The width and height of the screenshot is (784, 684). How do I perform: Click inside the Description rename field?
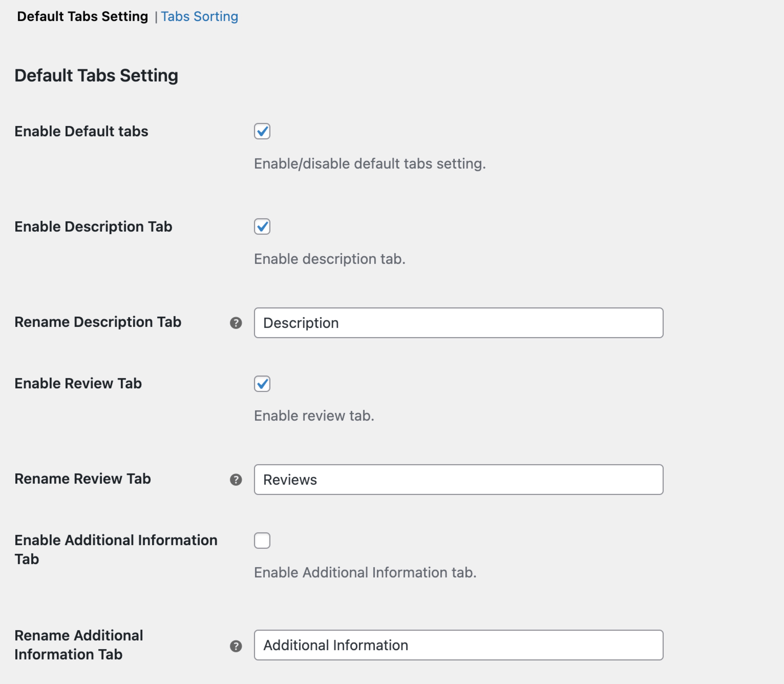pyautogui.click(x=458, y=323)
